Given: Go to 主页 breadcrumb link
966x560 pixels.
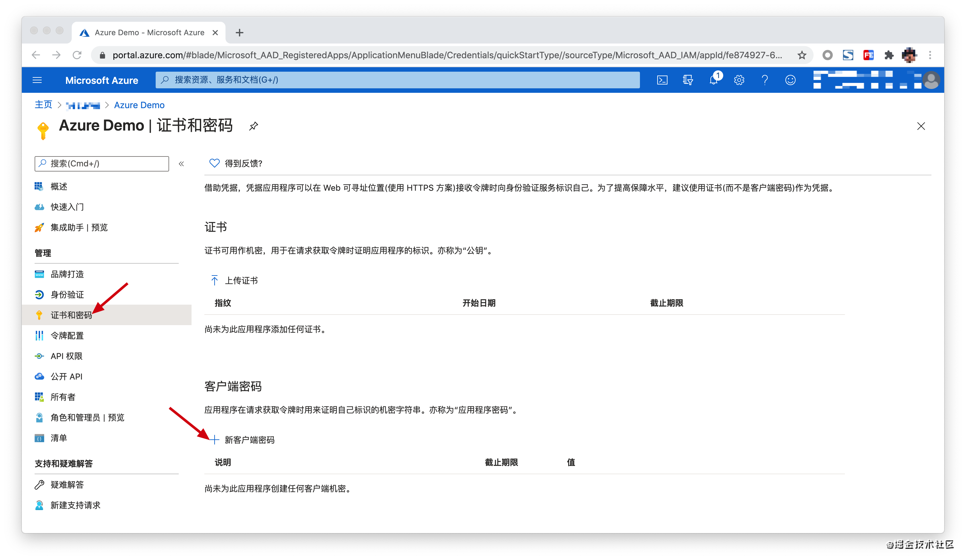Looking at the screenshot, I should pos(43,105).
